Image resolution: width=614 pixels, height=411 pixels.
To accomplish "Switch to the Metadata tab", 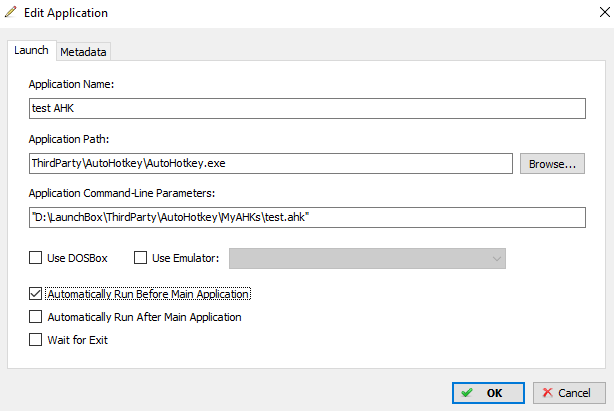I will point(83,52).
